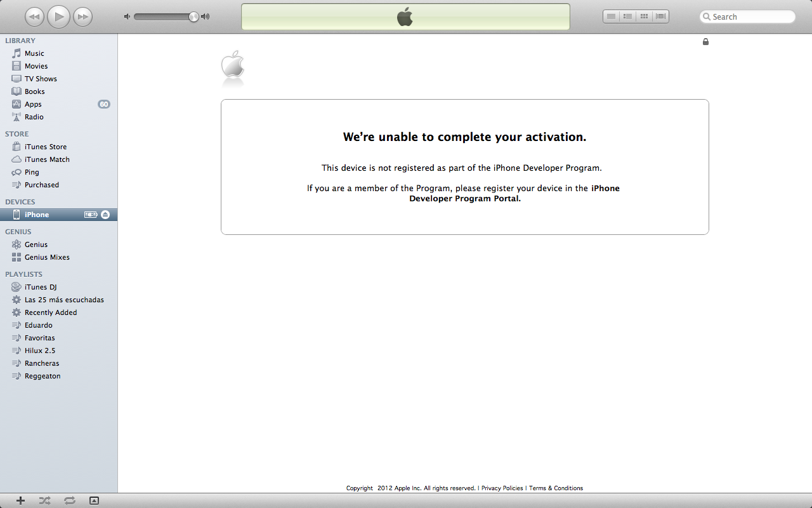The width and height of the screenshot is (812, 508).
Task: Click the STORE section header
Action: pos(17,134)
